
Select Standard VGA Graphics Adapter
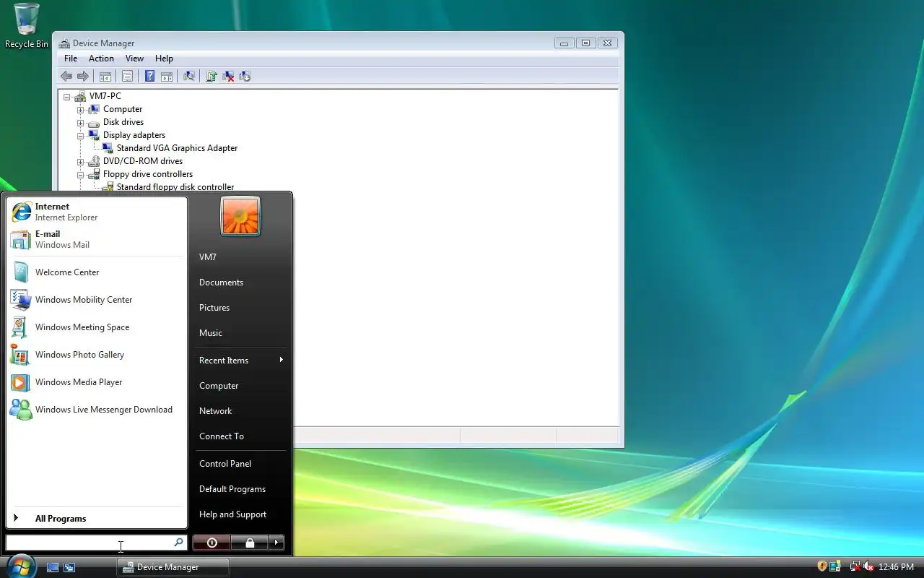[177, 148]
